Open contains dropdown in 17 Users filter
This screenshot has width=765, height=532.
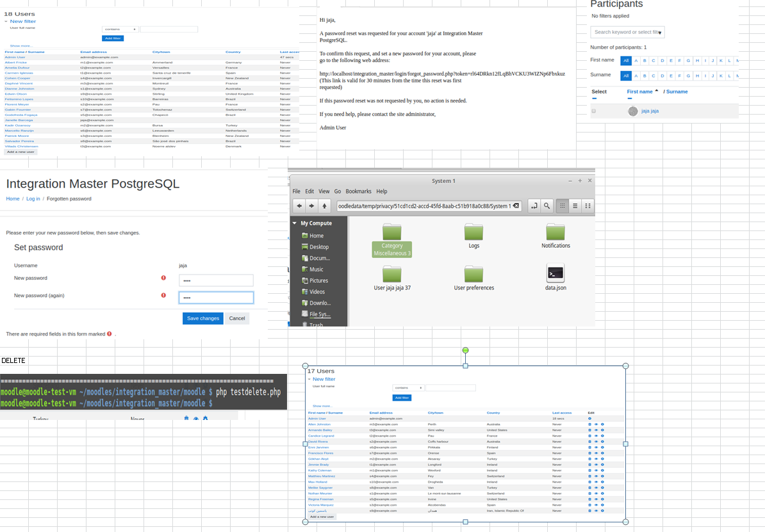point(408,388)
